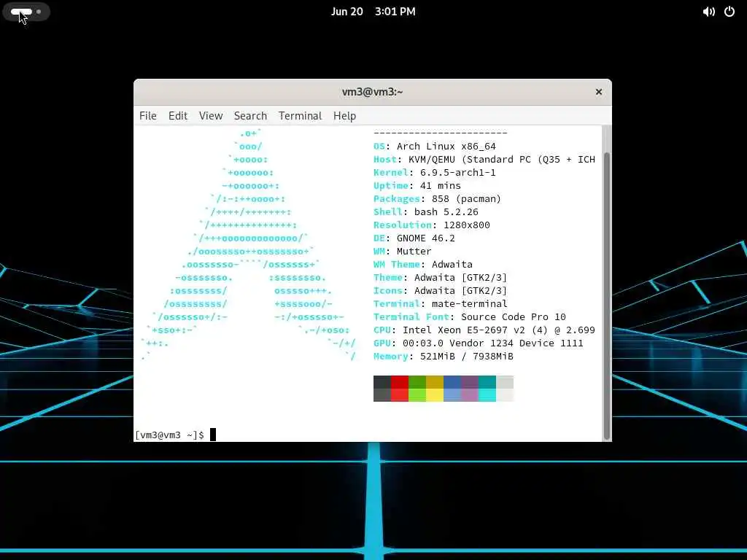Click the window title vm3@vm3:~
Viewport: 747px width, 560px height.
(373, 92)
